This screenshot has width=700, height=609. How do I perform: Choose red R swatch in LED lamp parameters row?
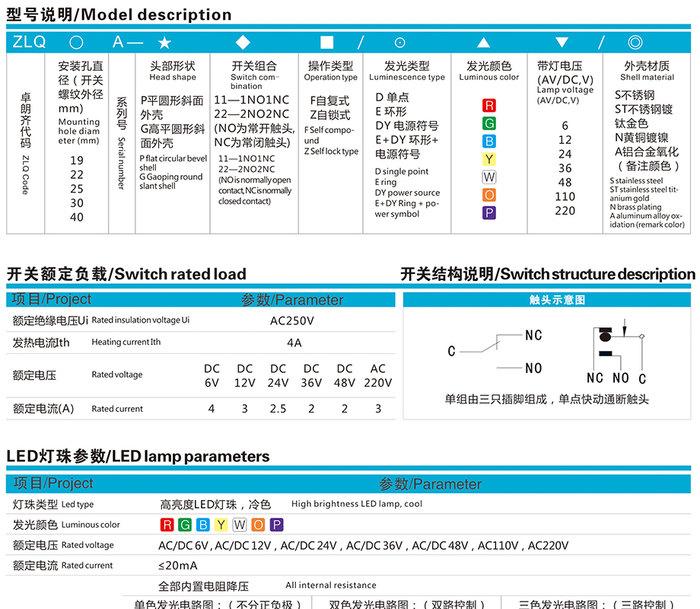pyautogui.click(x=167, y=525)
